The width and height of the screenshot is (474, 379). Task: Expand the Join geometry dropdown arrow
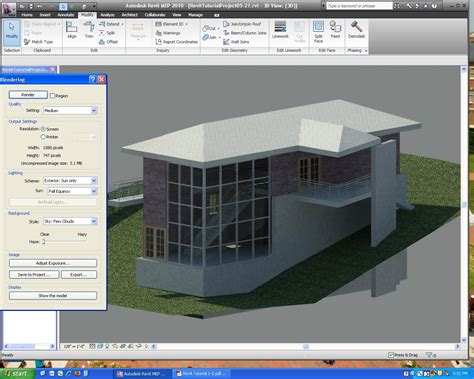pyautogui.click(x=220, y=38)
